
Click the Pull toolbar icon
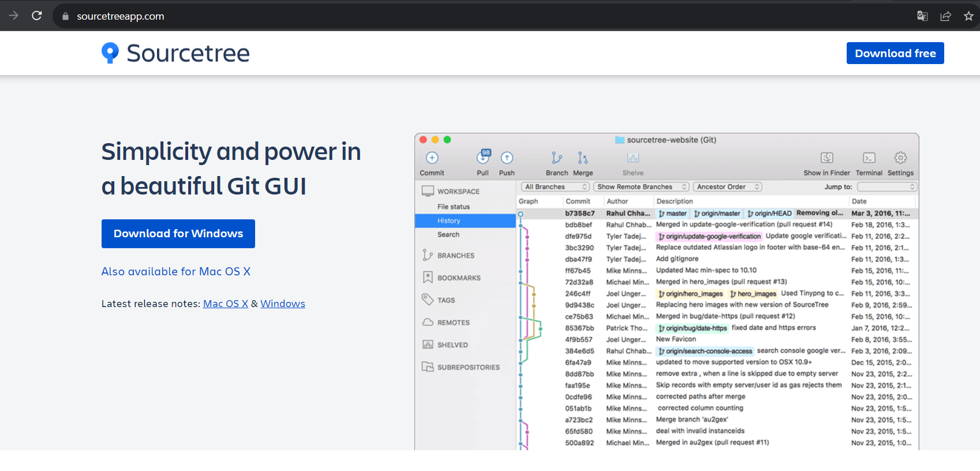483,157
